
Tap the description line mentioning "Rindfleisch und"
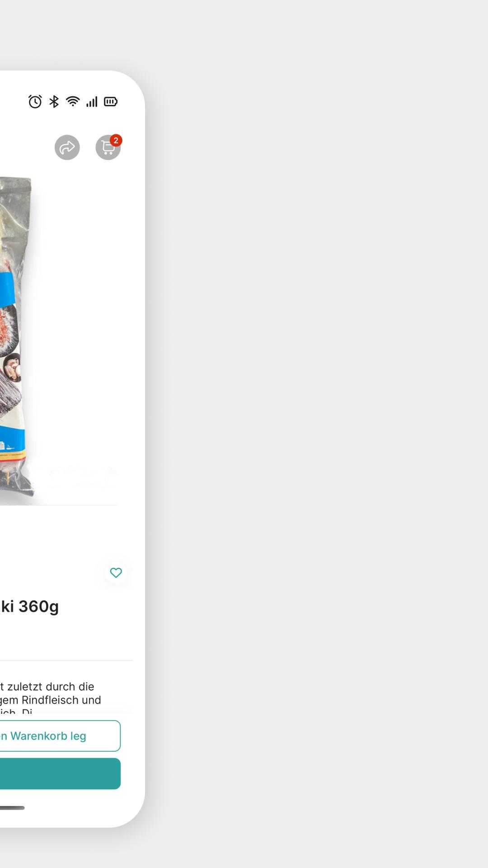click(x=50, y=700)
